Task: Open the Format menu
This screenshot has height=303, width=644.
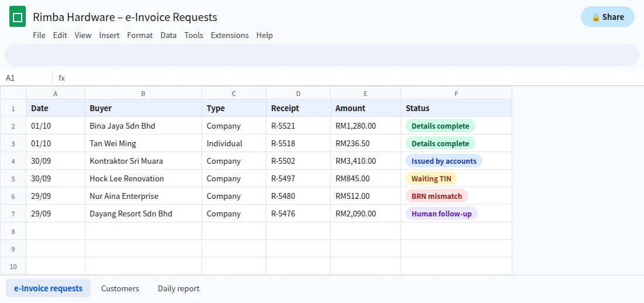Action: 140,35
